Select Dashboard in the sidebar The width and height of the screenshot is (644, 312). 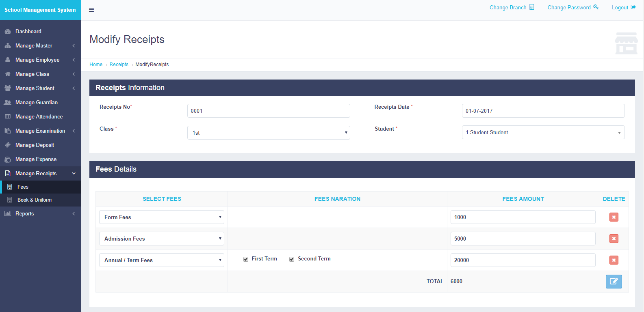(28, 32)
